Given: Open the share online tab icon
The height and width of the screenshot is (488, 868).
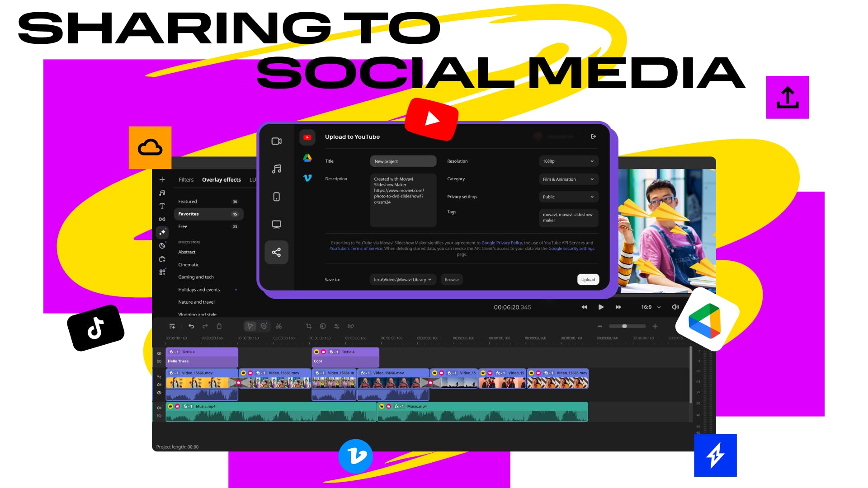Looking at the screenshot, I should click(x=277, y=252).
